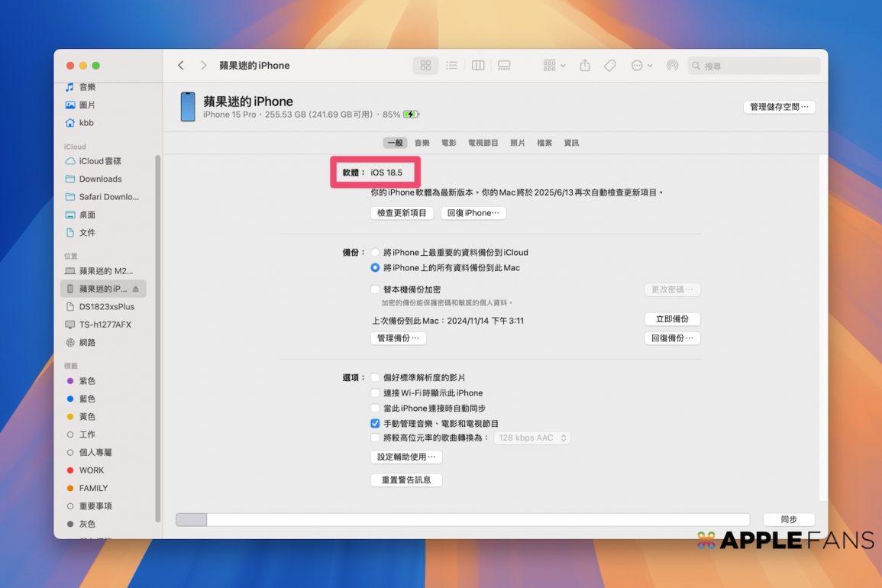Open the group-by dropdown in toolbar

pos(554,66)
